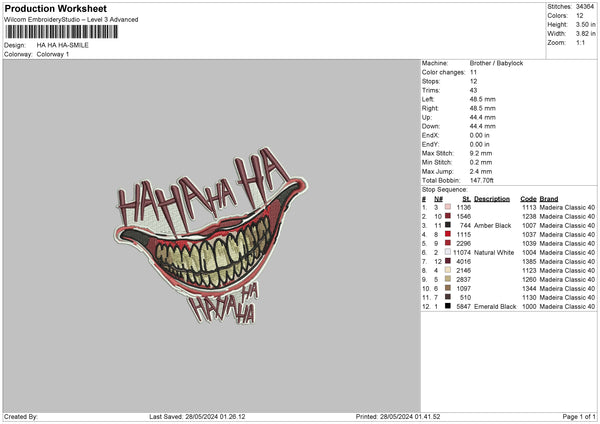Screen dimensions: 600x424
Task: Click the 'Stop Sequence:' heading
Action: [x=445, y=189]
